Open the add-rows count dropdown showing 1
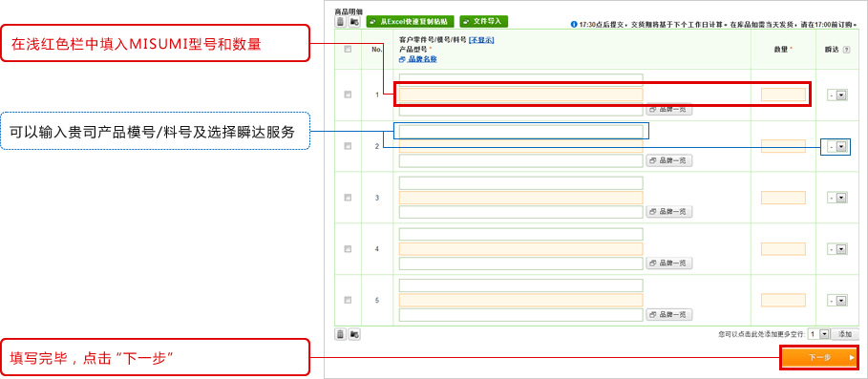Viewport: 868px width, 379px height. coord(818,334)
